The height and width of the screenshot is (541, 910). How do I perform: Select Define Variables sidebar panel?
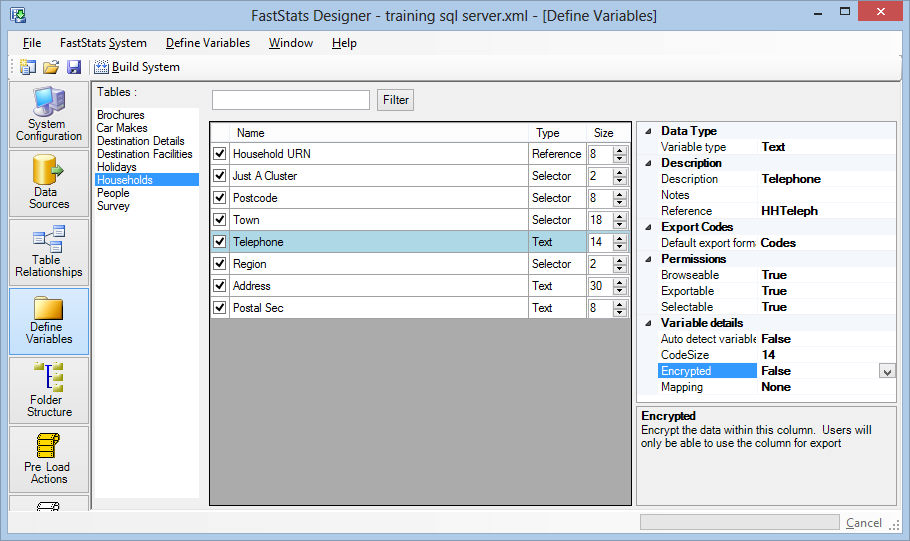click(x=49, y=321)
